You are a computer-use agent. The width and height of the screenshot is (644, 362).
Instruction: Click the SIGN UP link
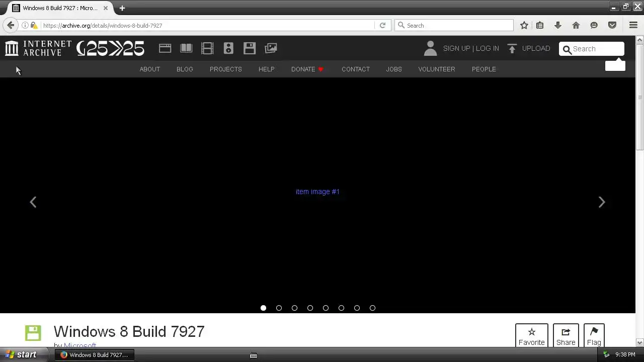(456, 48)
